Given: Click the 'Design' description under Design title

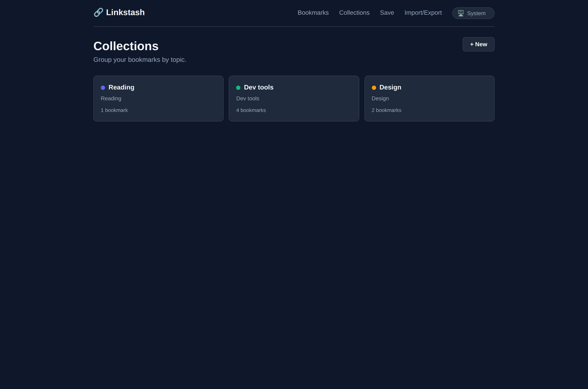Looking at the screenshot, I should coord(380,99).
